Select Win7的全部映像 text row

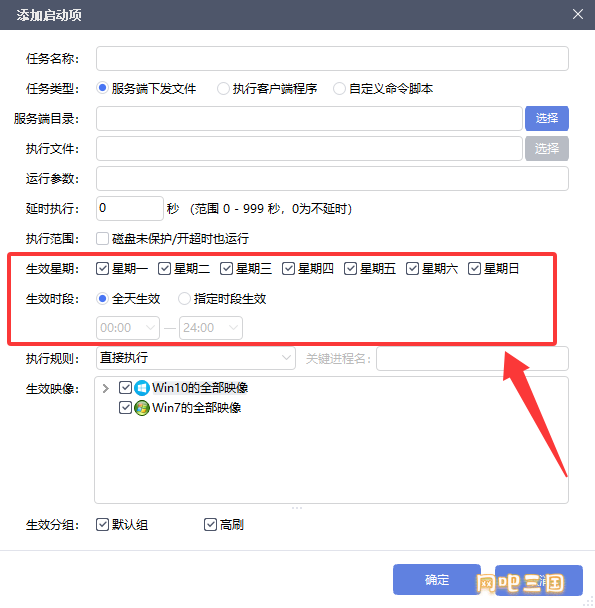click(x=197, y=408)
